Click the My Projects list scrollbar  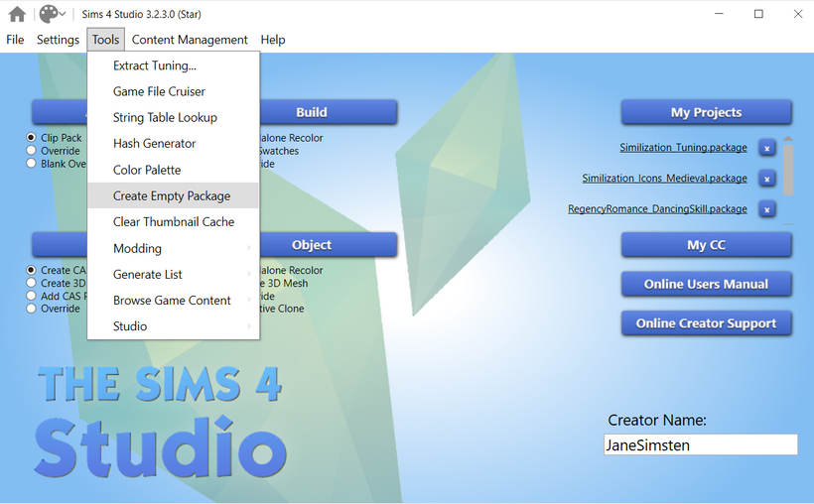(788, 169)
